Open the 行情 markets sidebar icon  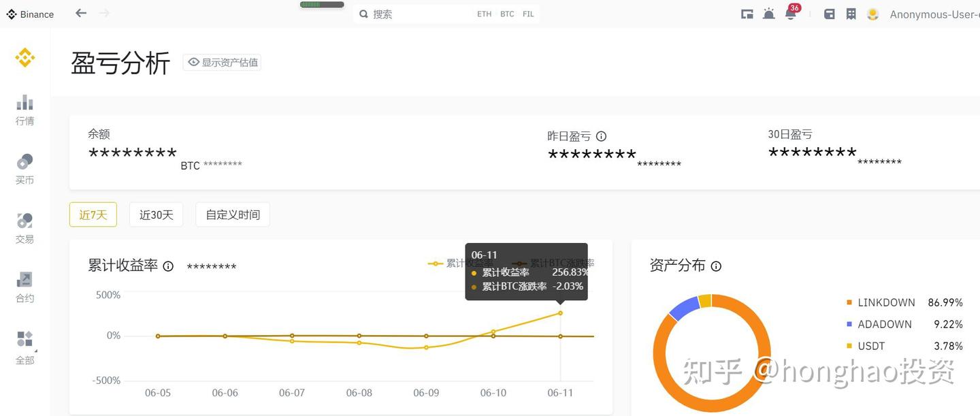[x=25, y=109]
